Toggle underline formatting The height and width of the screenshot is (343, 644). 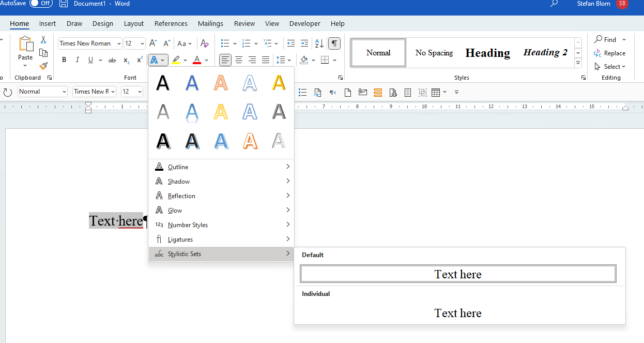91,60
